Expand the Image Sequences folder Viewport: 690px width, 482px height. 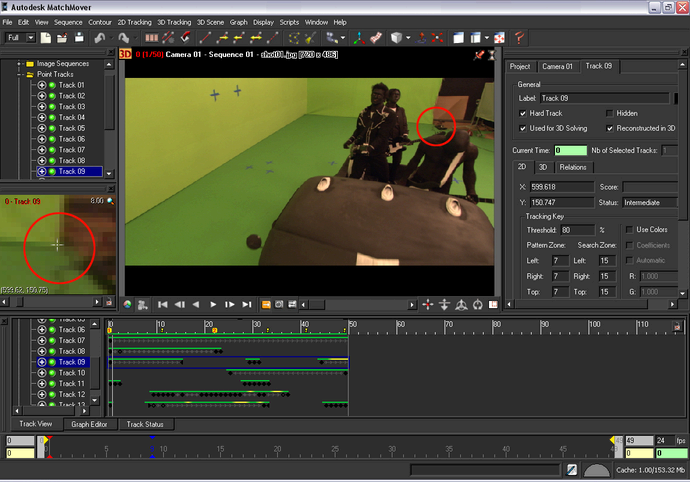pos(19,64)
